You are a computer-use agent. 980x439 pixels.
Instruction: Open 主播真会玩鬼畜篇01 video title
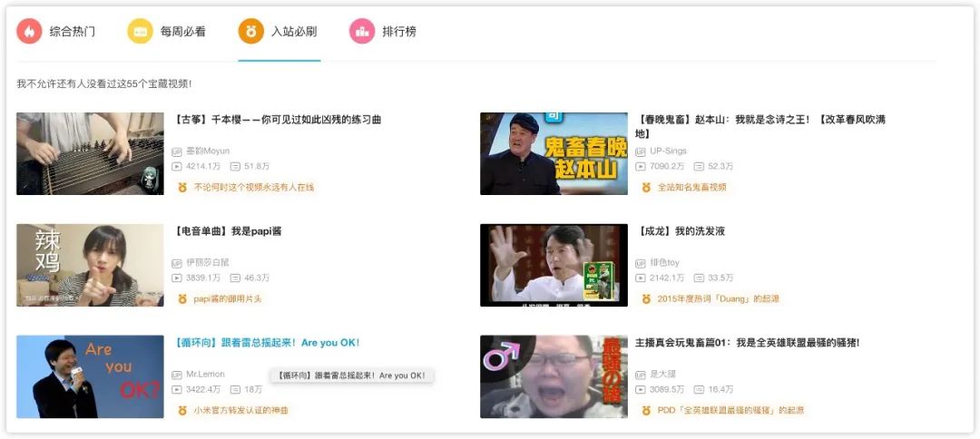(x=747, y=343)
